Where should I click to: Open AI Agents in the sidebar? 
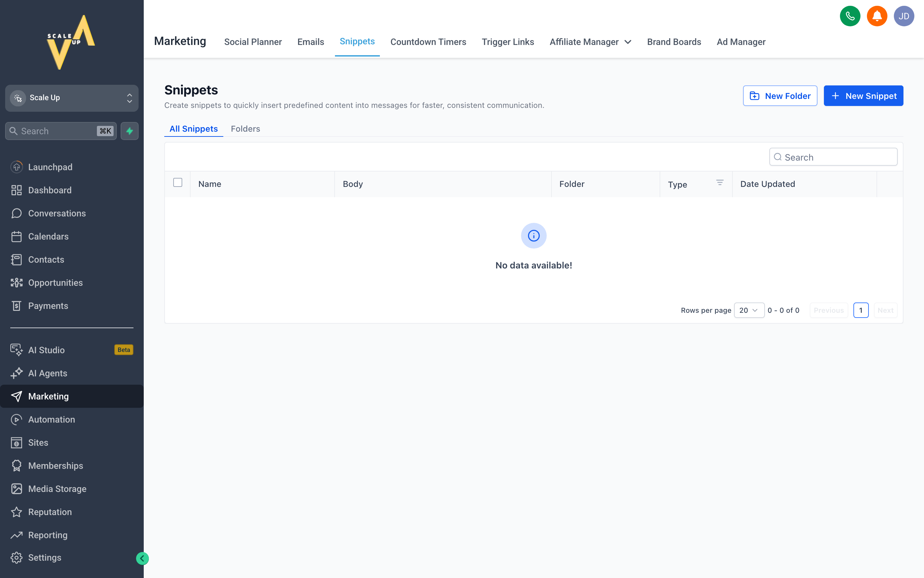click(72, 373)
